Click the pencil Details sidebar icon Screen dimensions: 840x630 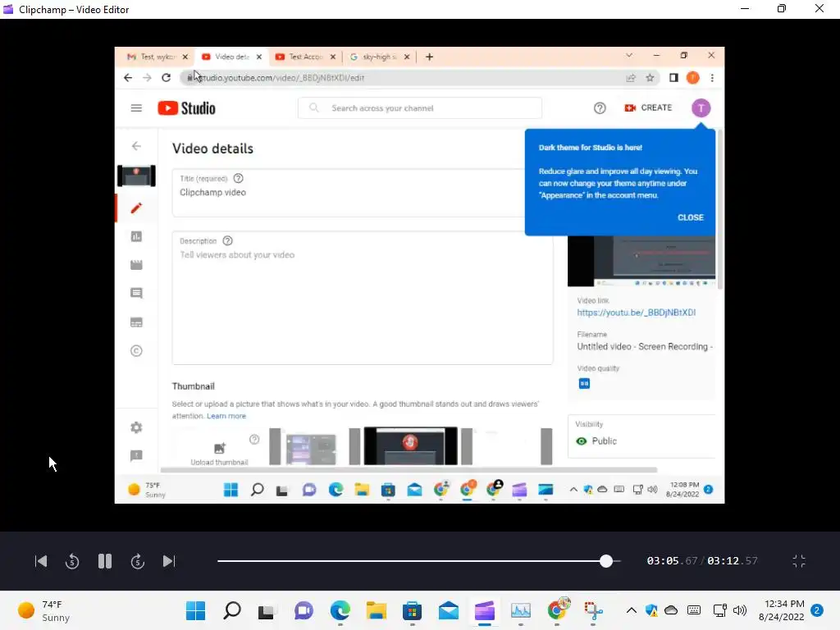coord(137,208)
